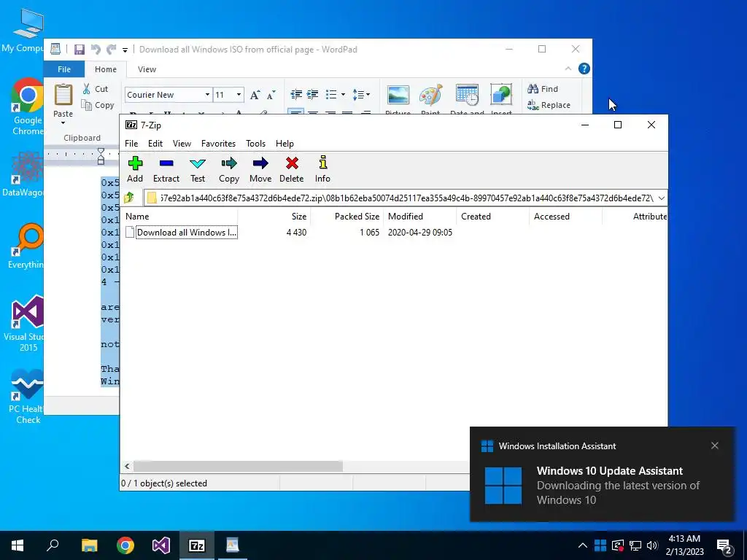Open the 7-Zip File menu
Screen dimensions: 747x560
(x=131, y=144)
